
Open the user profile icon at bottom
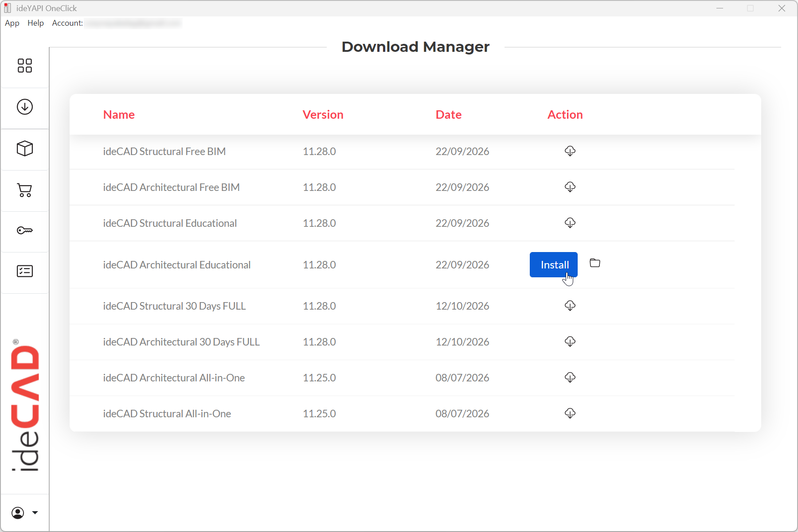[18, 513]
